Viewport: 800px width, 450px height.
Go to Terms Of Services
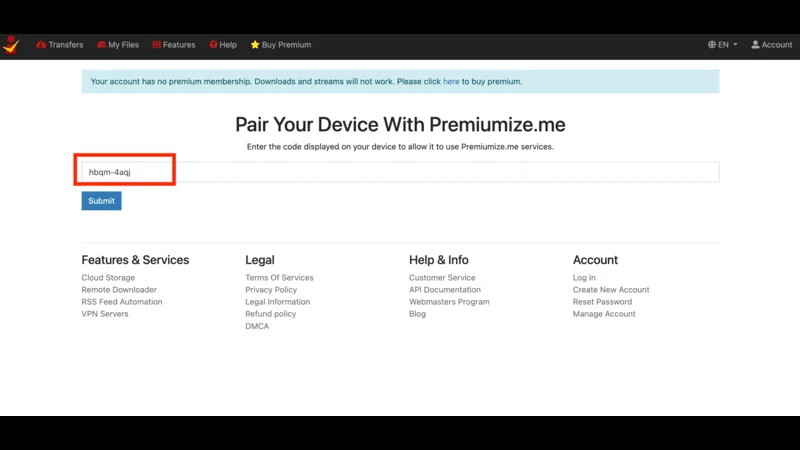(279, 278)
